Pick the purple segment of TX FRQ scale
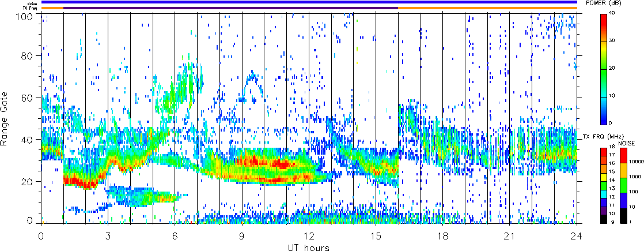Screen dimensions: 644x251 604,211
